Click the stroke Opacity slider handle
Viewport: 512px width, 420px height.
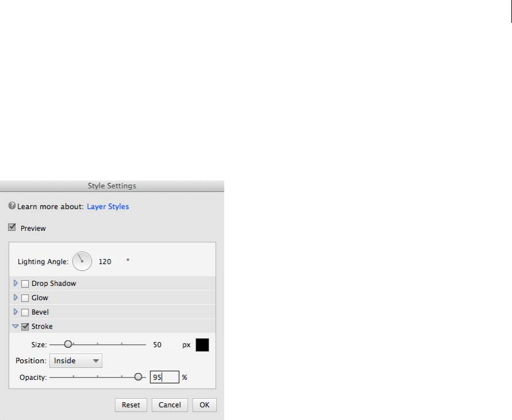[x=138, y=377]
